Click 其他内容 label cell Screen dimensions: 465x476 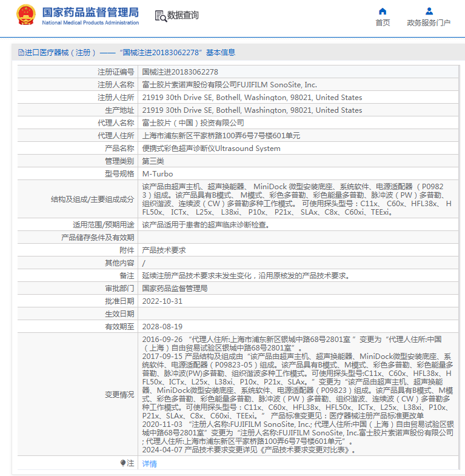[x=78, y=263]
